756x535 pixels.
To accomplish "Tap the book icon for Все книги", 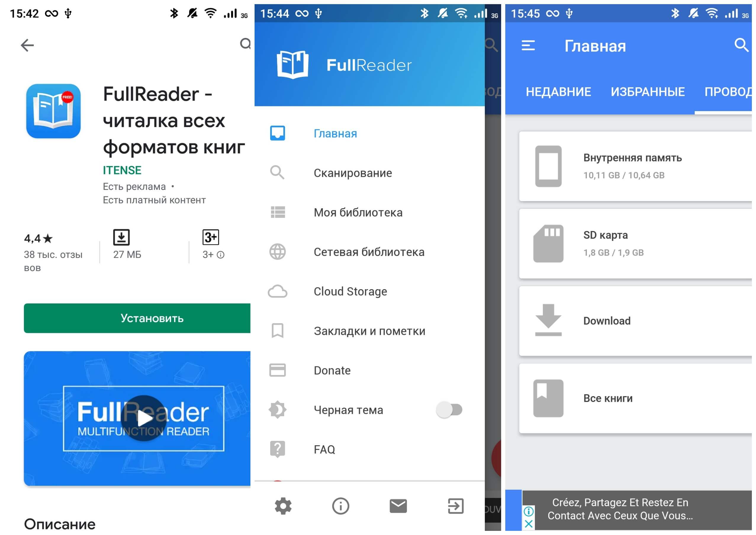I will [x=548, y=399].
